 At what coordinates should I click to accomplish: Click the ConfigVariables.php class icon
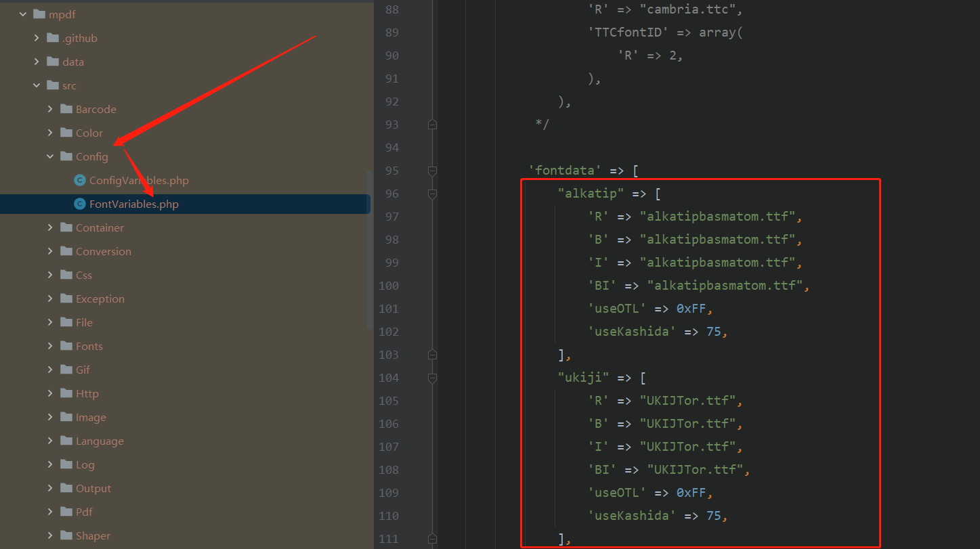click(79, 180)
